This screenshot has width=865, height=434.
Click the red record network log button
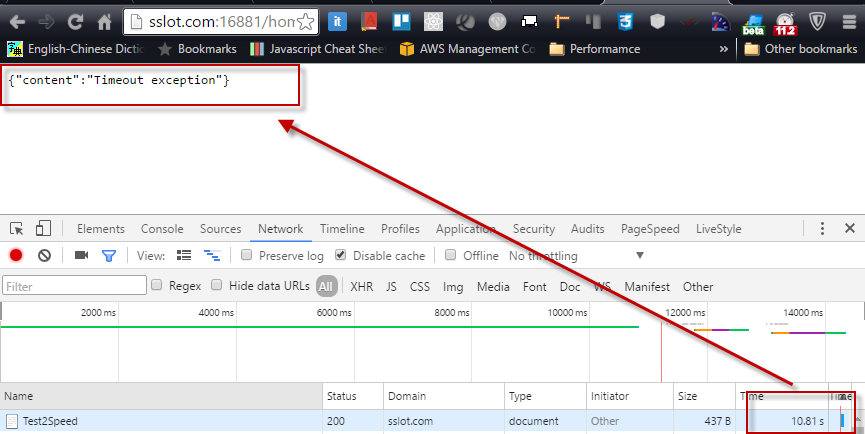coord(16,256)
